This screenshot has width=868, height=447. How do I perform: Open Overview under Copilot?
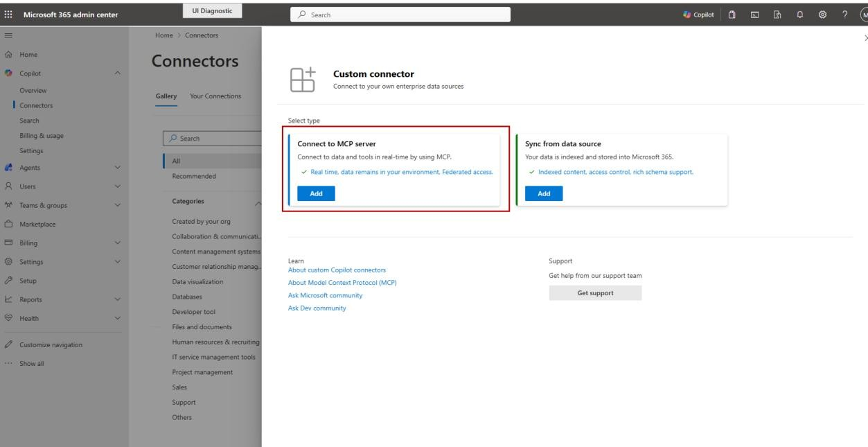click(33, 90)
